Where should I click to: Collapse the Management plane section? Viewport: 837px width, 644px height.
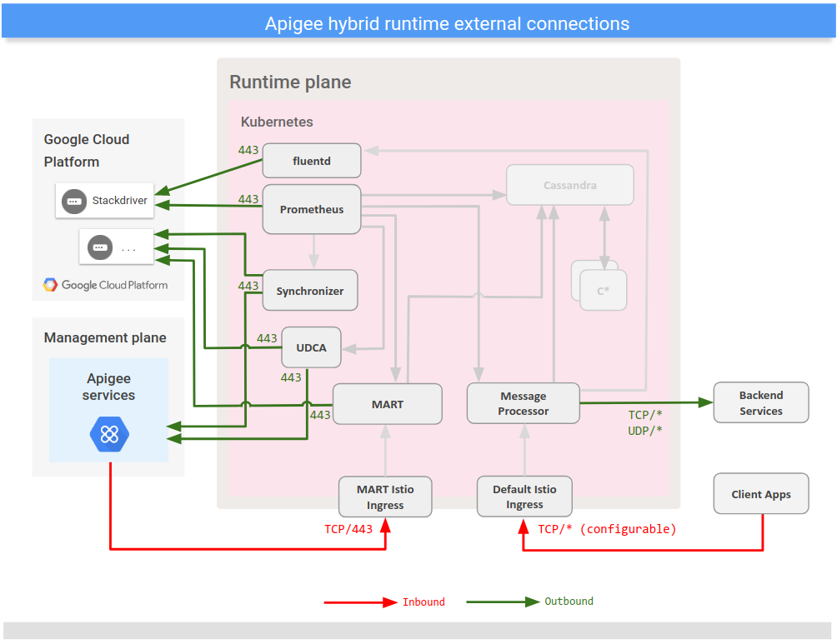click(x=105, y=337)
